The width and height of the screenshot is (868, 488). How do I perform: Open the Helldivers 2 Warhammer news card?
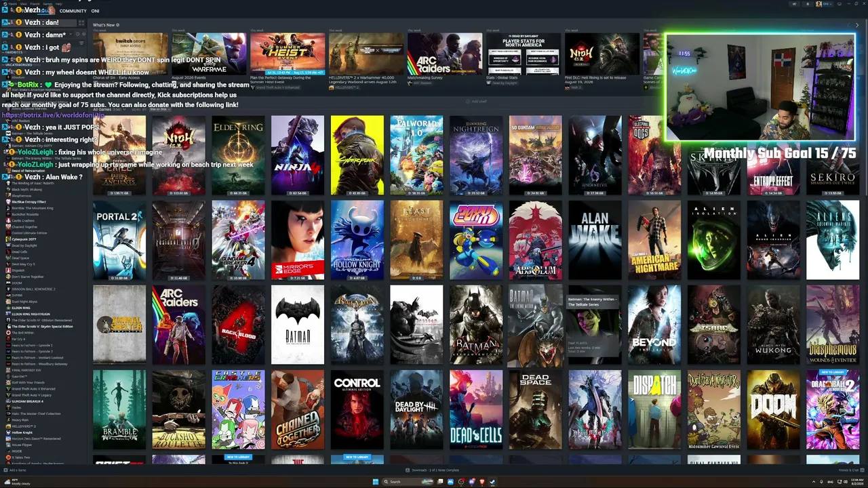point(366,54)
